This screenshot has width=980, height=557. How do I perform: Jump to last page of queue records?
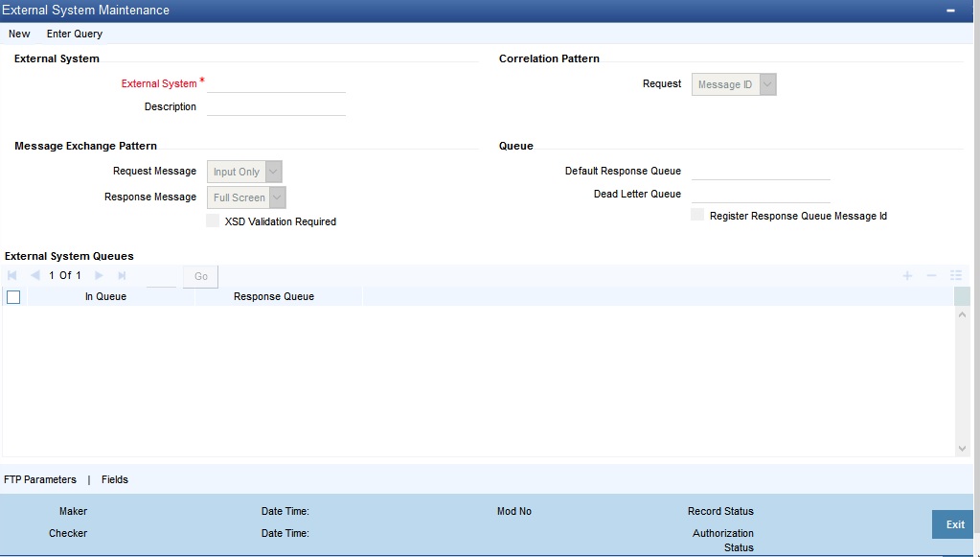click(122, 276)
